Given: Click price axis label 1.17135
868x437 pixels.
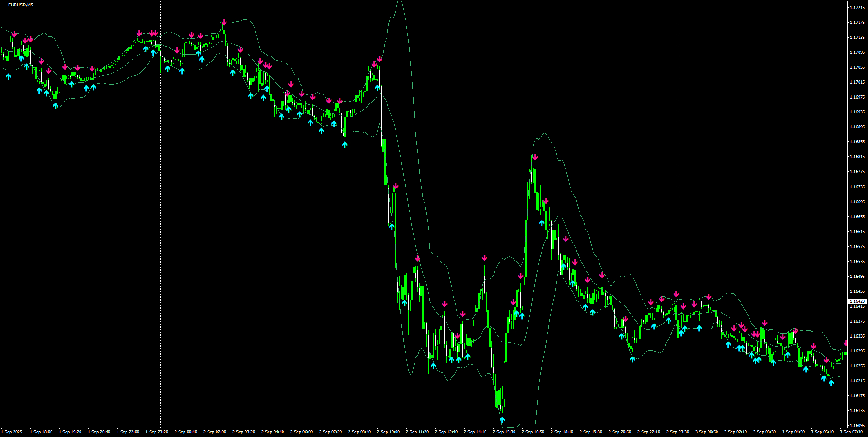Looking at the screenshot, I should coord(857,38).
